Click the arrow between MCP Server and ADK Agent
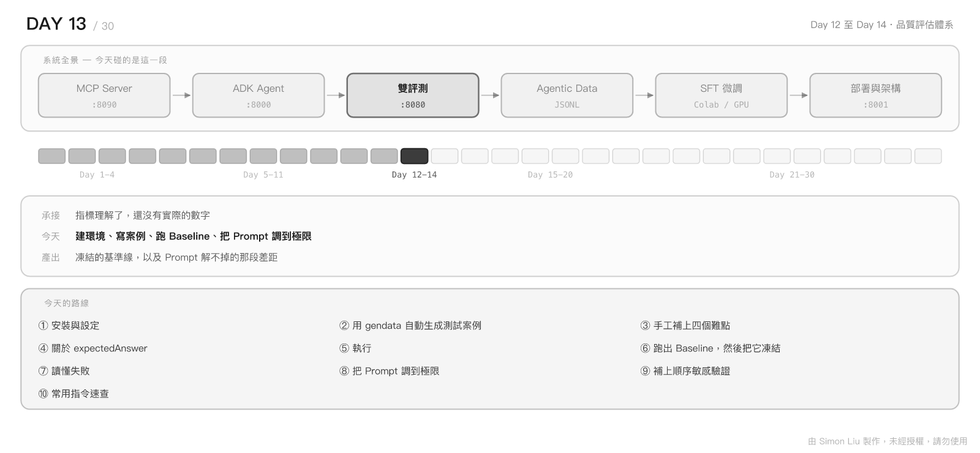The width and height of the screenshot is (980, 453). (x=181, y=95)
